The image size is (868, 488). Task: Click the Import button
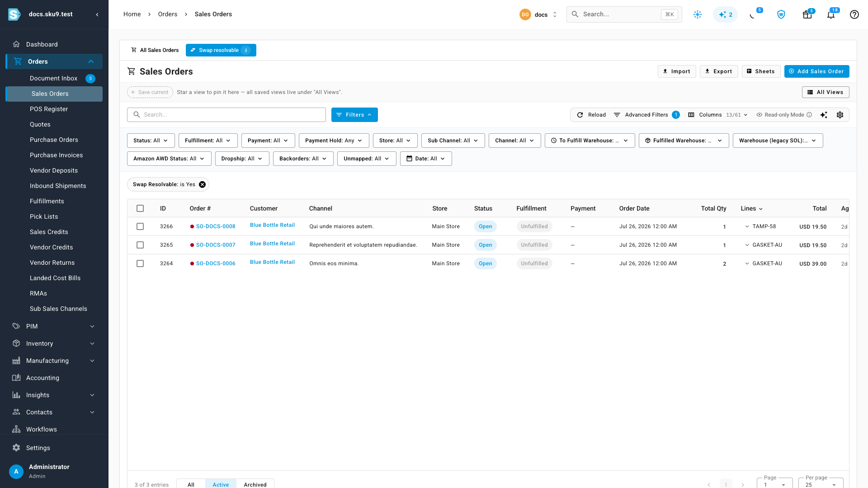pos(676,71)
